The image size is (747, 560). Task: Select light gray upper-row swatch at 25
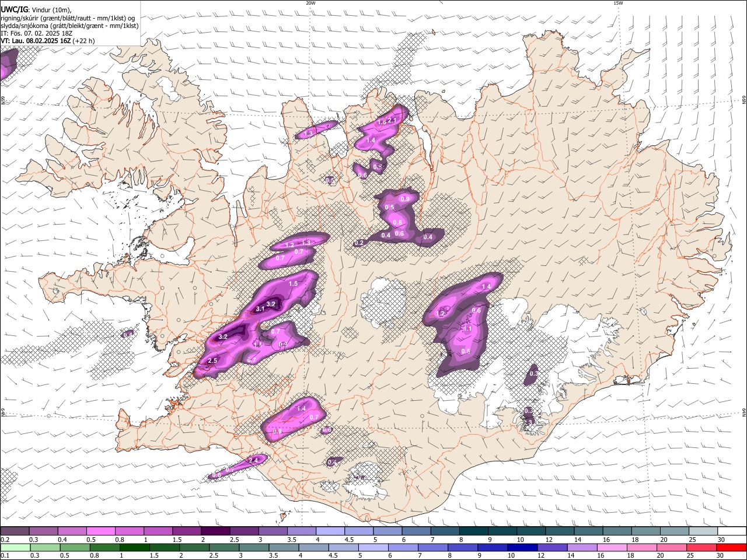(704, 531)
